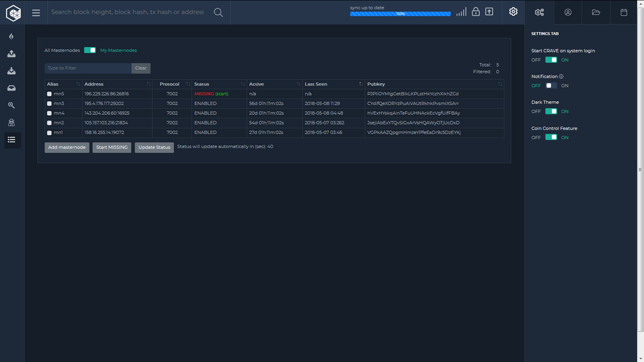Click the address 196.229.226.86:26816
The width and height of the screenshot is (644, 362).
(x=106, y=94)
